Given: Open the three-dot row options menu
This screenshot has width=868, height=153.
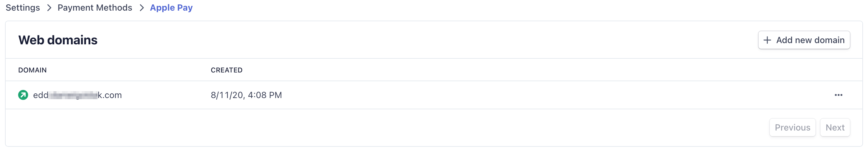Looking at the screenshot, I should 838,95.
